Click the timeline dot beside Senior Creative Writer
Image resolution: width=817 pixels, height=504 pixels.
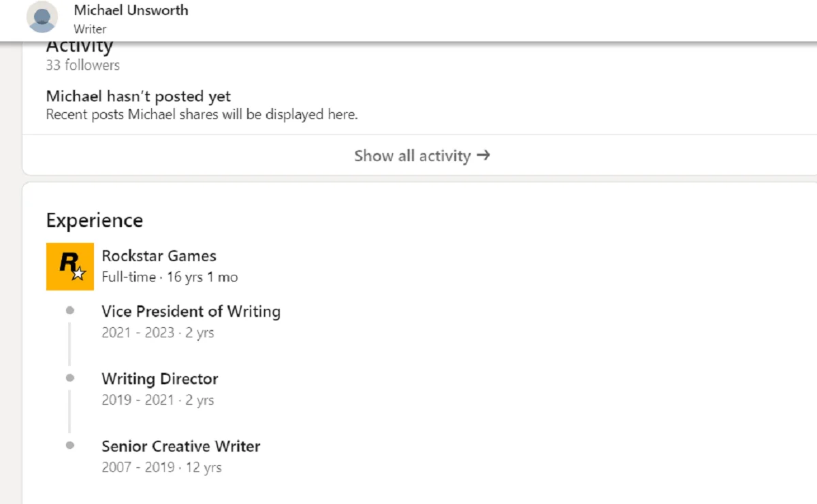point(69,446)
